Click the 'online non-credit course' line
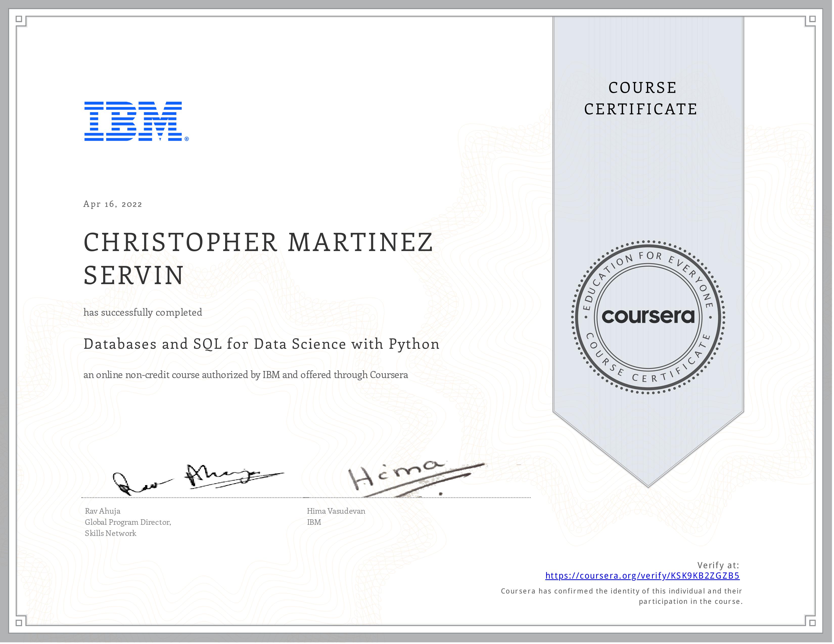 click(x=246, y=375)
